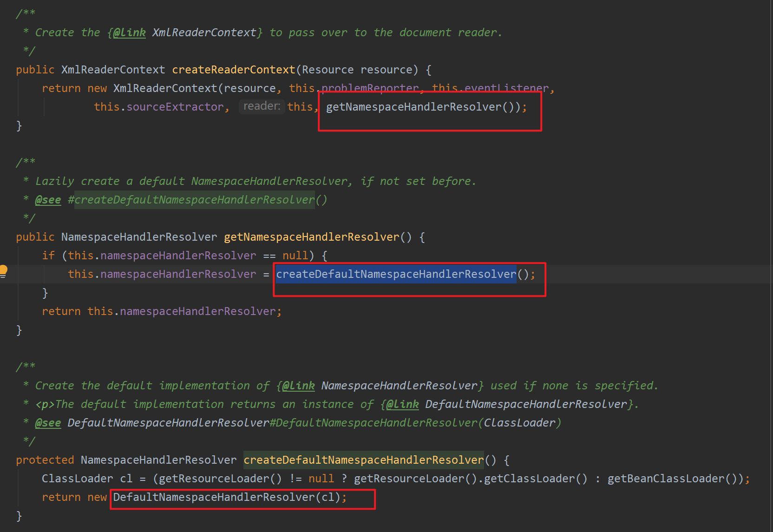Click the NamespaceHandlerResolver return type of getNamespaceHandlerResolver
The height and width of the screenshot is (532, 773).
(139, 237)
